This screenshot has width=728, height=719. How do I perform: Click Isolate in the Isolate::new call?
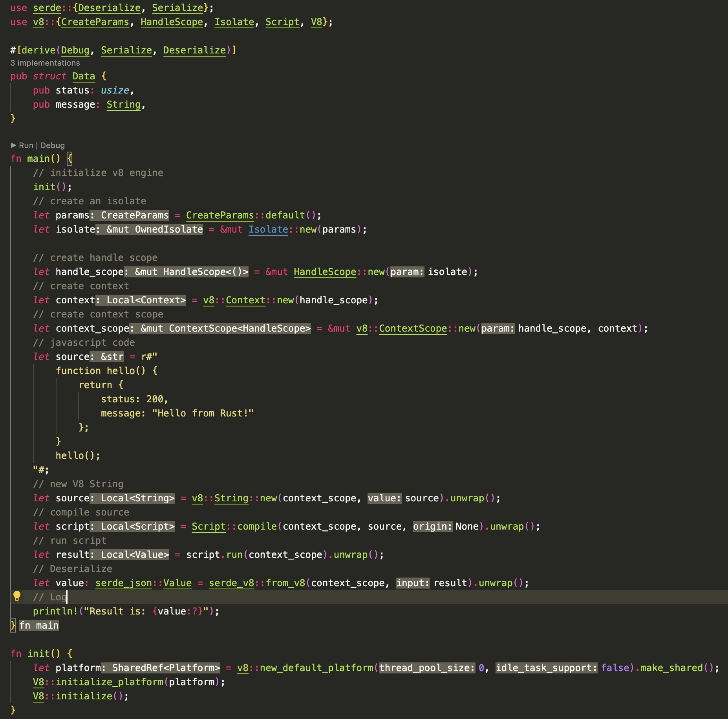[268, 229]
